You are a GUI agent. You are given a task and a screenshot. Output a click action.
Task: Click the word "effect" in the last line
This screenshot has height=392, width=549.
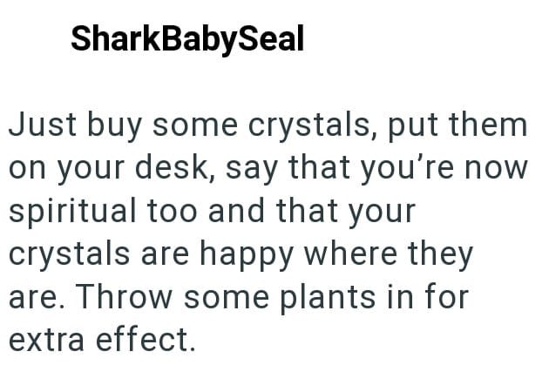point(149,338)
